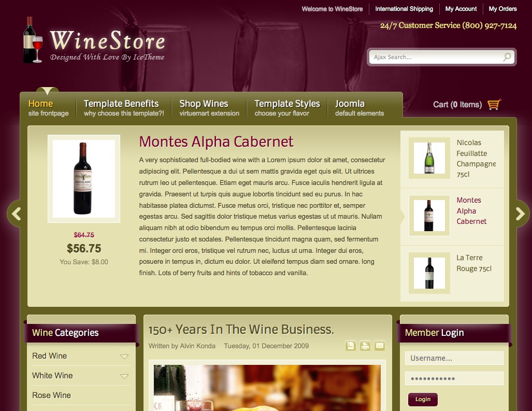Open the shopping cart icon
532x411 pixels.
click(x=494, y=104)
